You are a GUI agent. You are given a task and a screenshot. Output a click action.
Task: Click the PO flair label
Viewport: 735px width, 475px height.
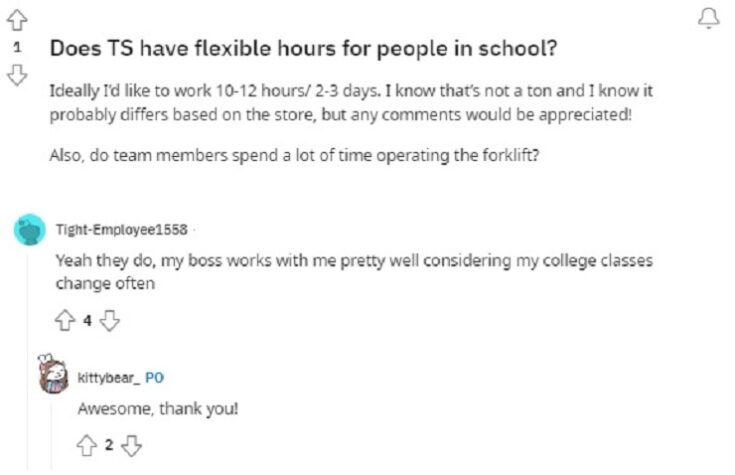coord(154,378)
